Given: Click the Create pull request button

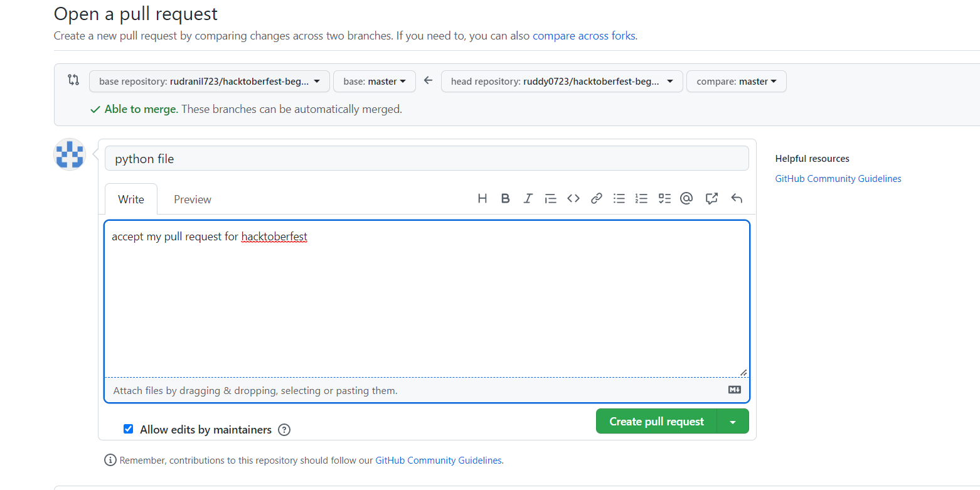Looking at the screenshot, I should (656, 422).
